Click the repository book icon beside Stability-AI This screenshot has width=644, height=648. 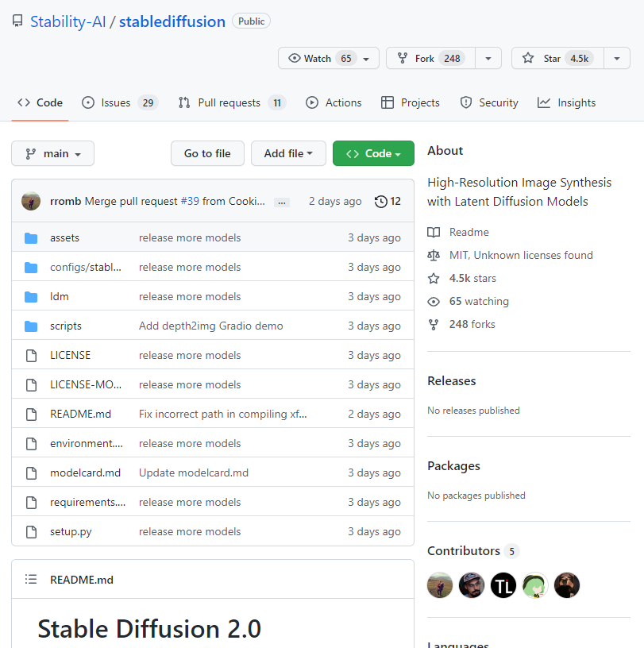(17, 21)
